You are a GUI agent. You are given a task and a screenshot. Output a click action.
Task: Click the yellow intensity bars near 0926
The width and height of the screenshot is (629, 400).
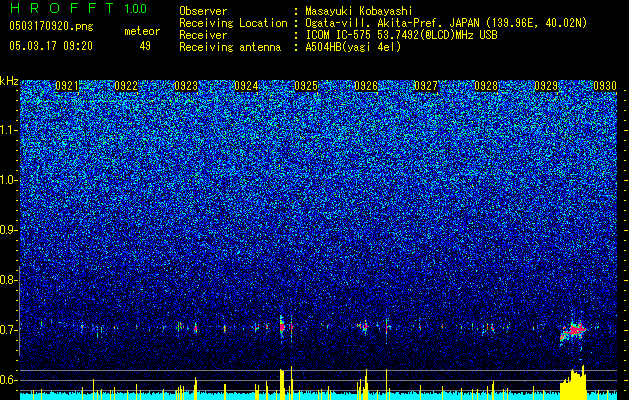pyautogui.click(x=363, y=385)
